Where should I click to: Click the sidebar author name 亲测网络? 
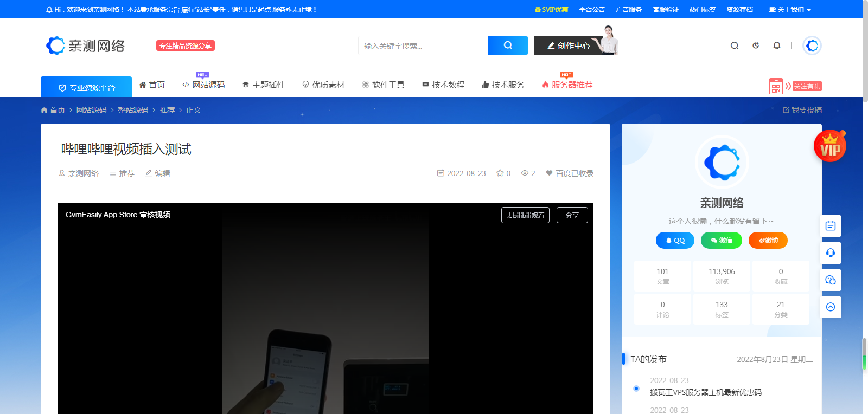point(722,203)
